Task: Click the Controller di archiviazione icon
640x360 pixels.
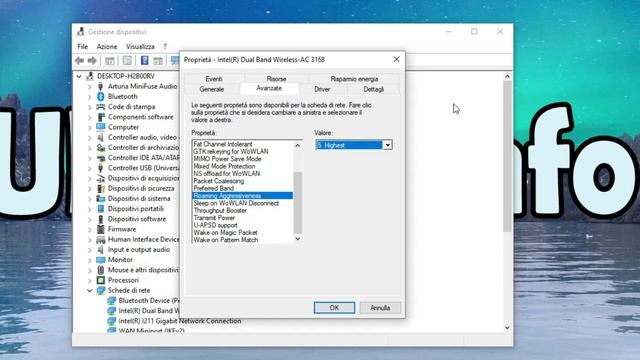Action: coord(100,147)
